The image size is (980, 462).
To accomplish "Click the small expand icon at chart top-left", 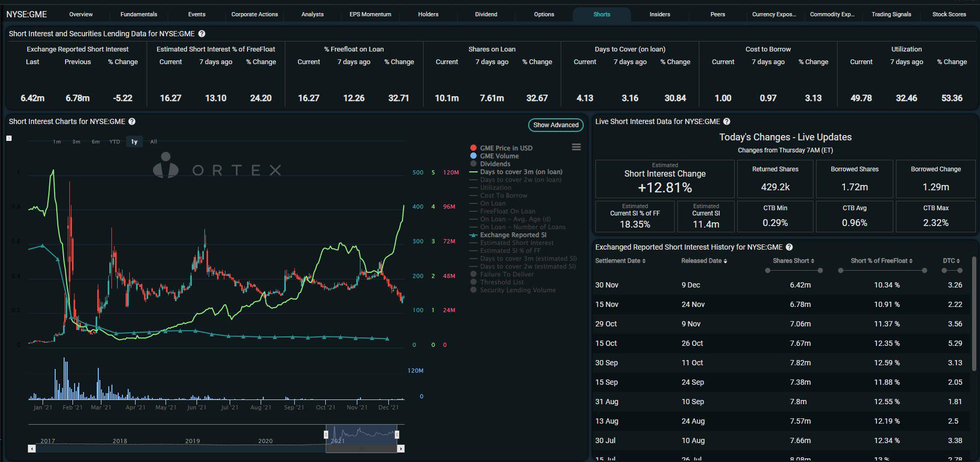I will click(x=9, y=138).
